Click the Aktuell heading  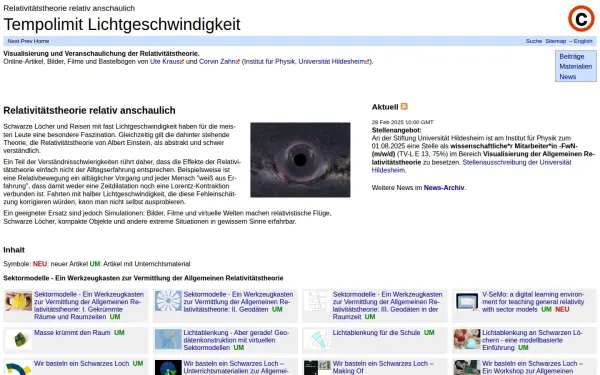click(x=385, y=107)
